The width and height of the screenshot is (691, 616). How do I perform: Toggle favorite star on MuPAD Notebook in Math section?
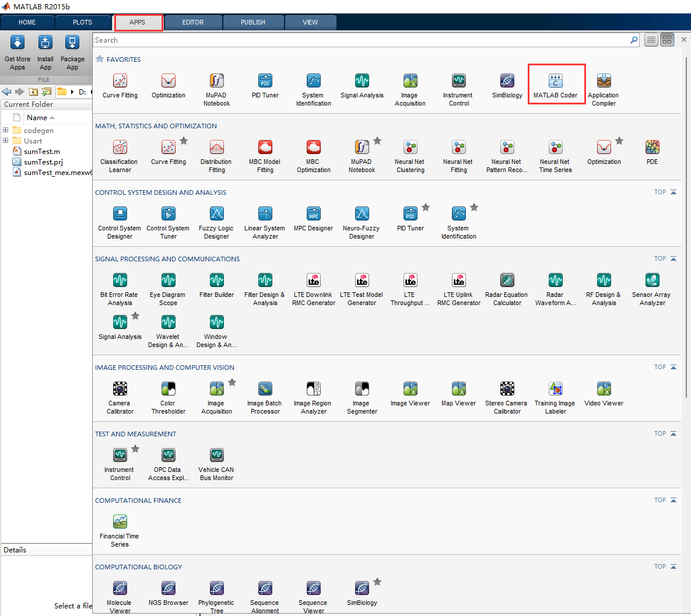pyautogui.click(x=377, y=141)
